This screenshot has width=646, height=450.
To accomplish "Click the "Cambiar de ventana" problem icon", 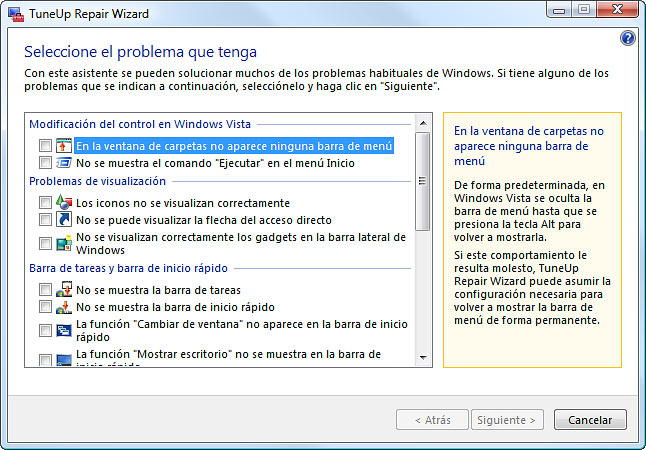I will click(x=64, y=330).
